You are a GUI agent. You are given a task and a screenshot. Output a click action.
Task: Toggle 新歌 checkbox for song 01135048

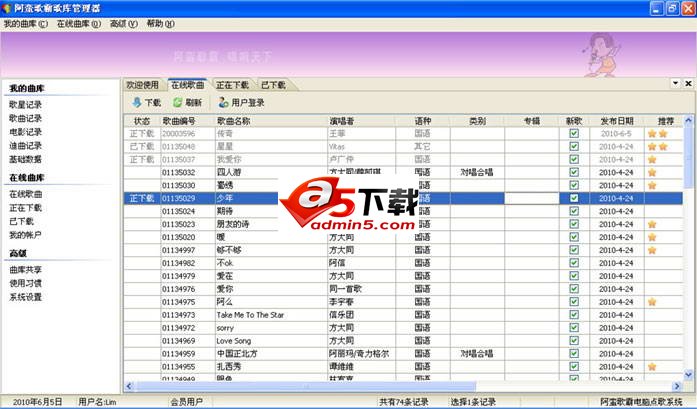coord(574,146)
